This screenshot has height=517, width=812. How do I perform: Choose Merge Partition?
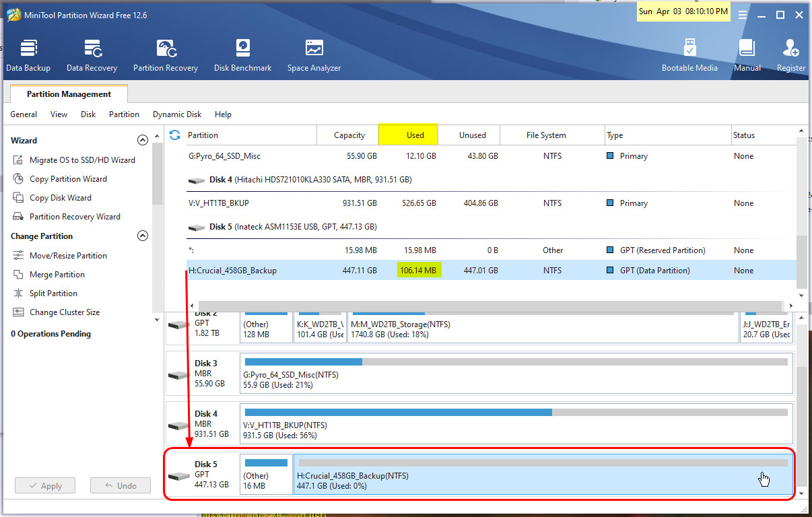point(57,275)
